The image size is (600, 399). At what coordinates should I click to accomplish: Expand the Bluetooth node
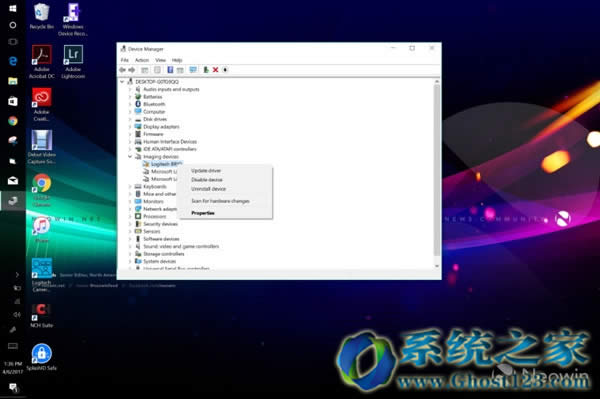[x=130, y=104]
